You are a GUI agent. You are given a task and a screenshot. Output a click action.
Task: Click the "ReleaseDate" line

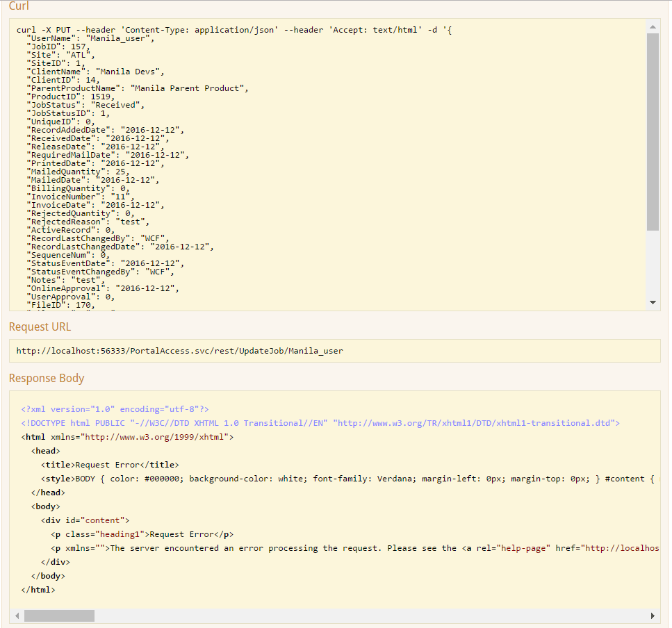click(95, 147)
